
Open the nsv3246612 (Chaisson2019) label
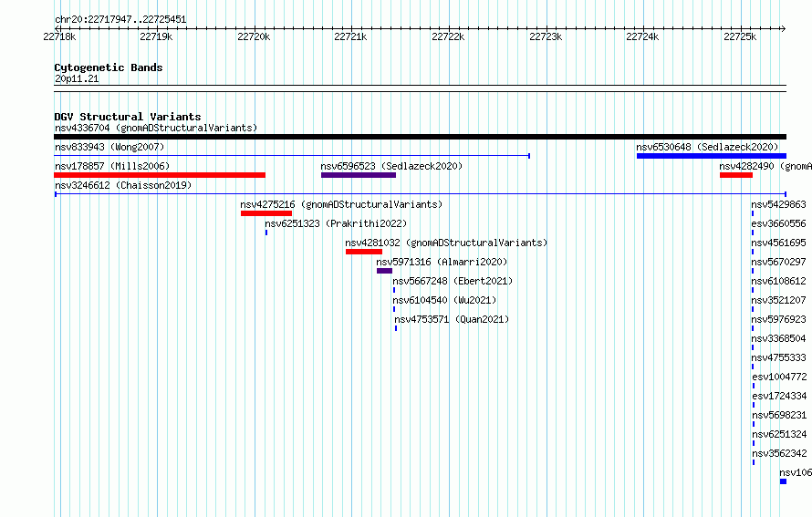[123, 185]
